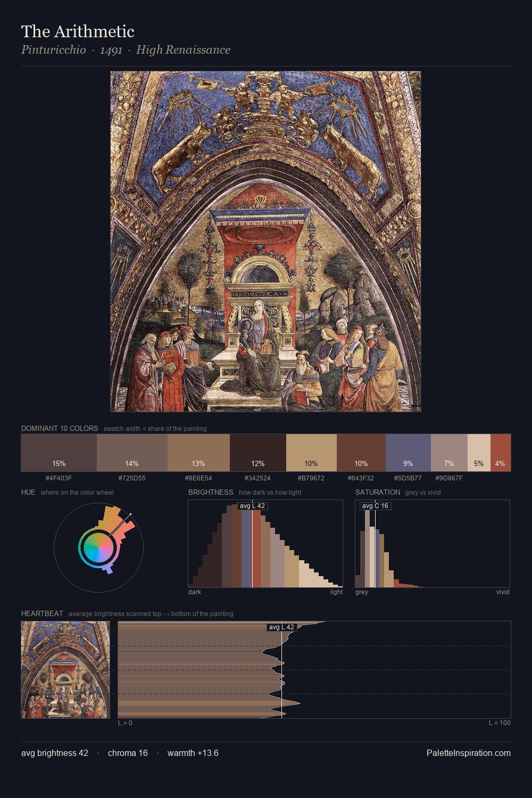The image size is (532, 798).
Task: Click the hex code '#5D5B77'
Action: [x=408, y=478]
